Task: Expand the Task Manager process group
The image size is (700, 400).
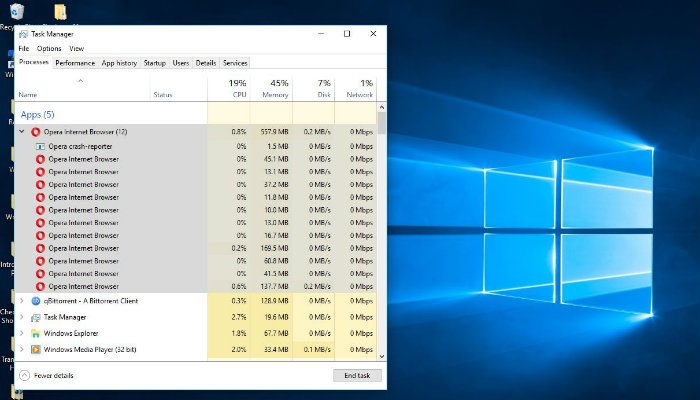Action: point(21,317)
